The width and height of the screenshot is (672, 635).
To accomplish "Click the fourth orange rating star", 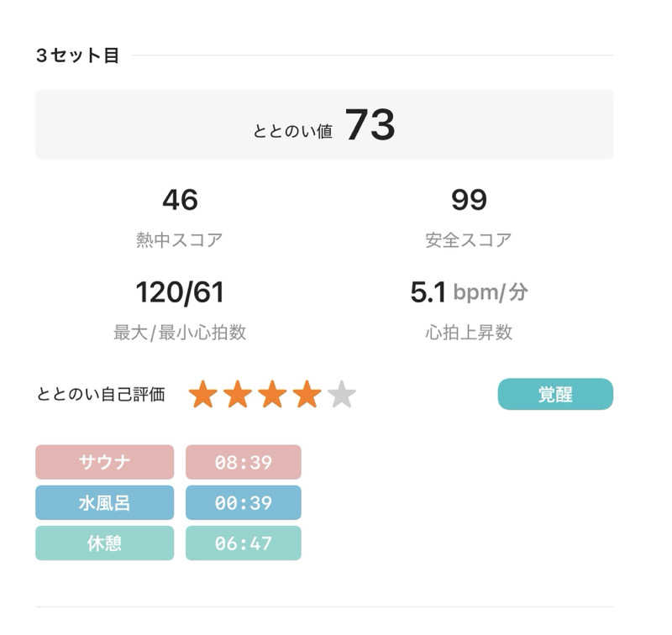I will pyautogui.click(x=307, y=394).
